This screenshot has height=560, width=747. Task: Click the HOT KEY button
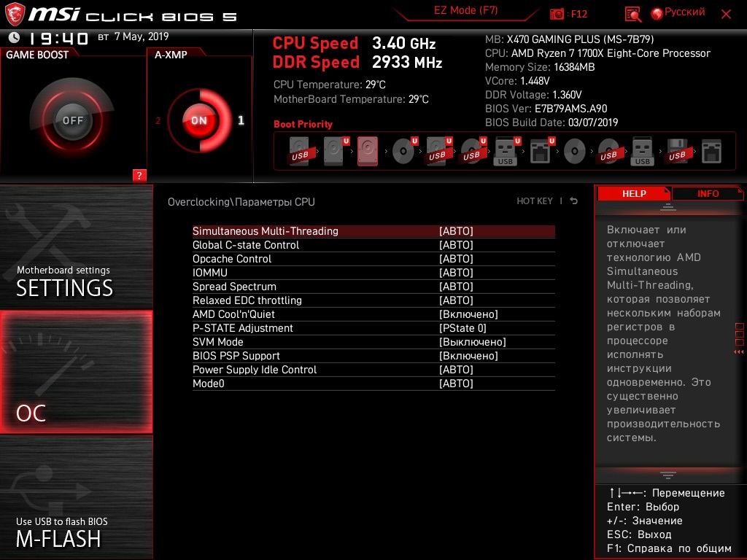535,201
